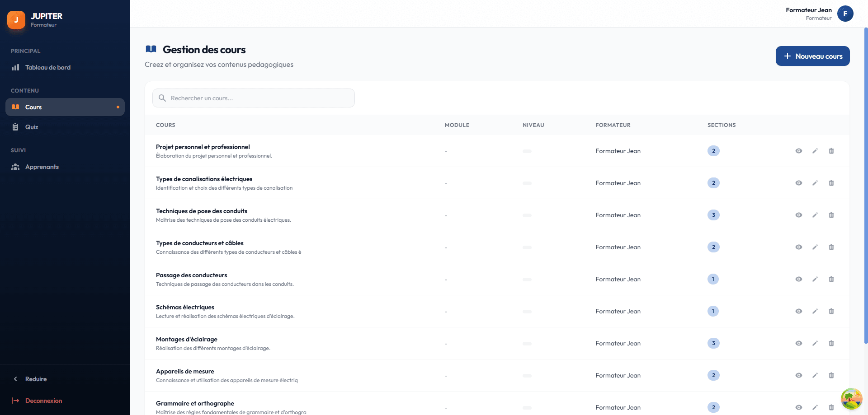Open Tableau de bord in sidebar
The image size is (868, 415).
pyautogui.click(x=65, y=67)
